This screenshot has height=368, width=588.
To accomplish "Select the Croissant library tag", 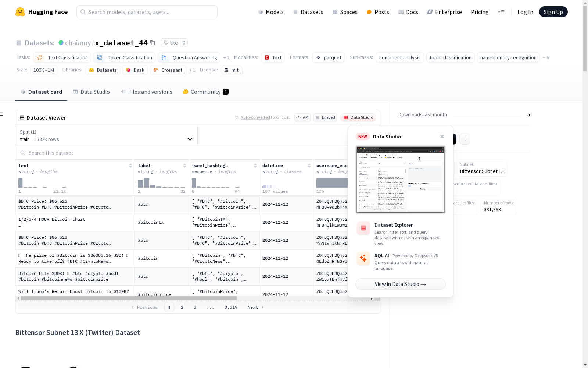I will click(168, 70).
